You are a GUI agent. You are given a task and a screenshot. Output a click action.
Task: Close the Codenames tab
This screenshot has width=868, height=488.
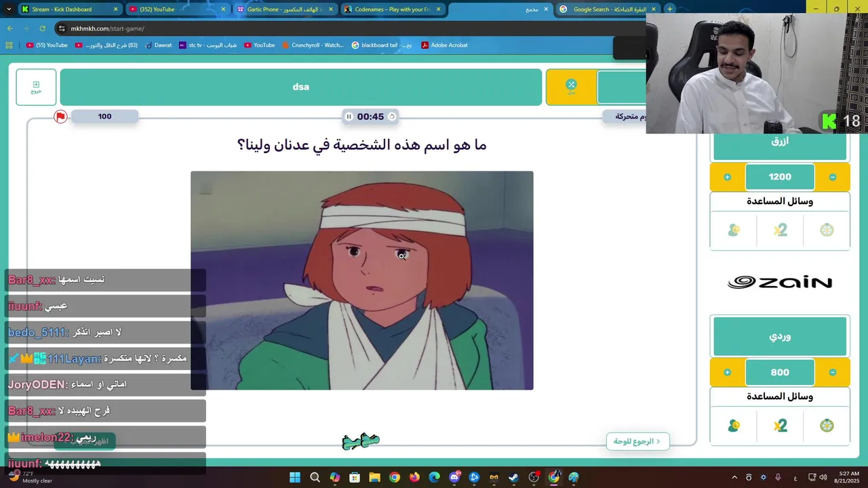(x=439, y=9)
